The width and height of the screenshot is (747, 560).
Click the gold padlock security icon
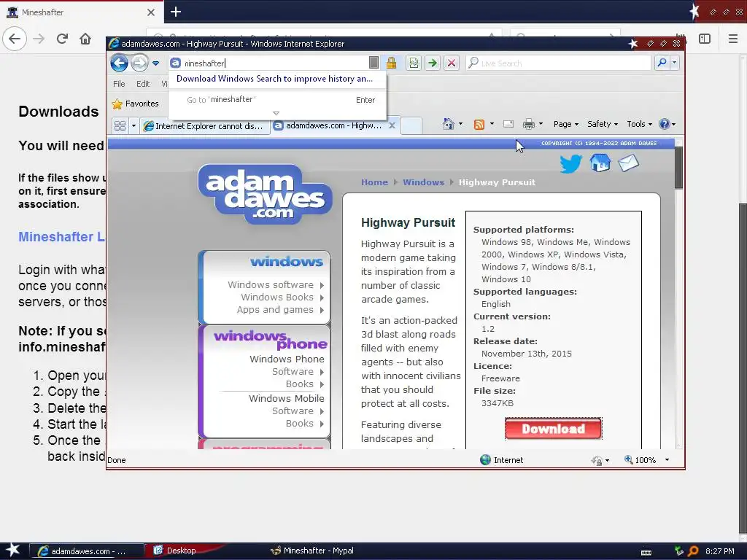391,63
